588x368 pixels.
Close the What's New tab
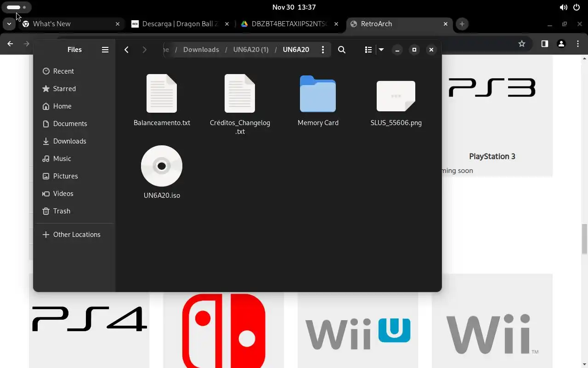pyautogui.click(x=118, y=24)
